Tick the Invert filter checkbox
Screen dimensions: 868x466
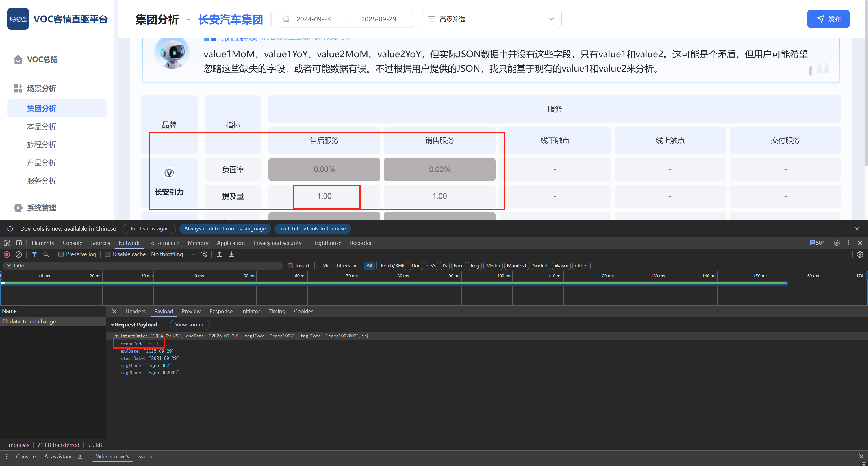pos(290,266)
